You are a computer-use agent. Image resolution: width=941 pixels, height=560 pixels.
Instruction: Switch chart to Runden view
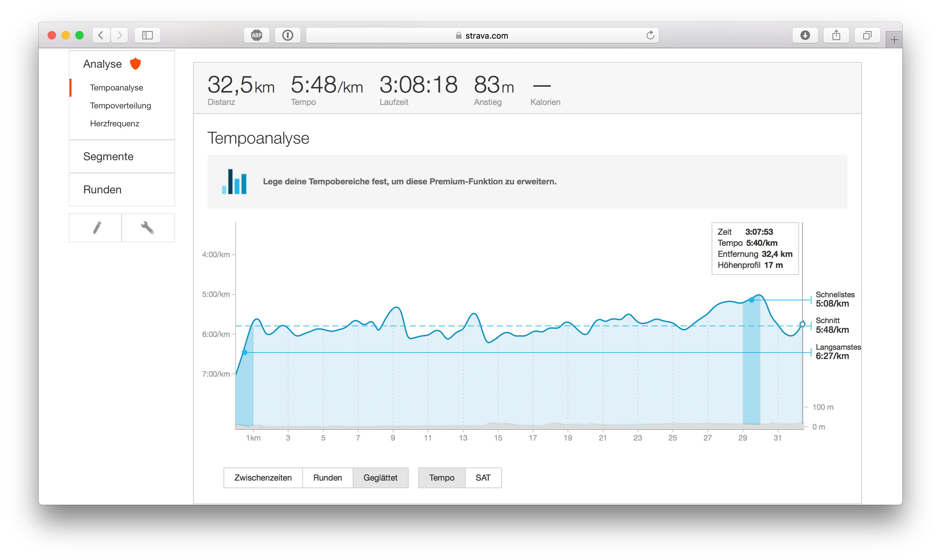327,478
